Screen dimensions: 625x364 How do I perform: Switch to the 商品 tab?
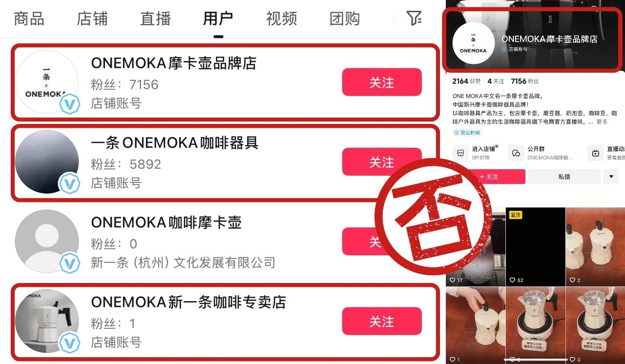pyautogui.click(x=29, y=19)
